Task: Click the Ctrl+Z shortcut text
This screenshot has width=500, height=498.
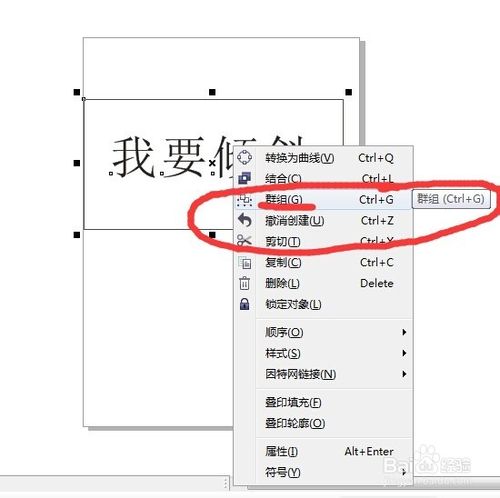Action: point(377,220)
